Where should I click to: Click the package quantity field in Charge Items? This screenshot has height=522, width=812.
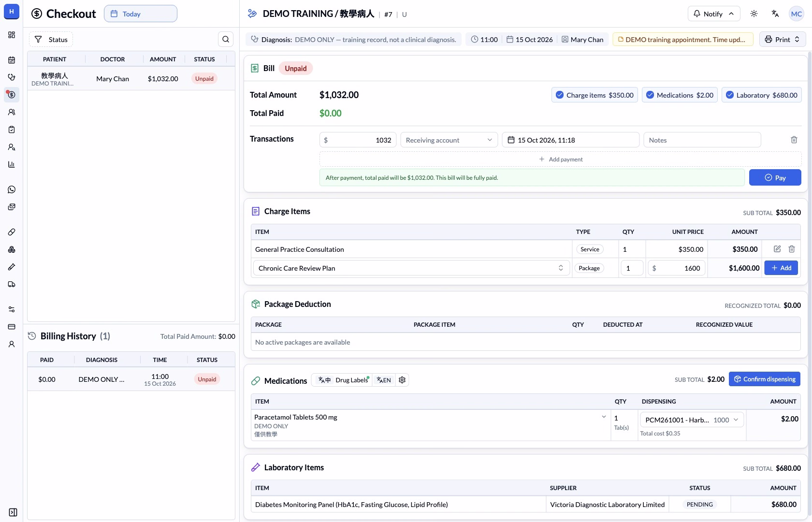[632, 268]
